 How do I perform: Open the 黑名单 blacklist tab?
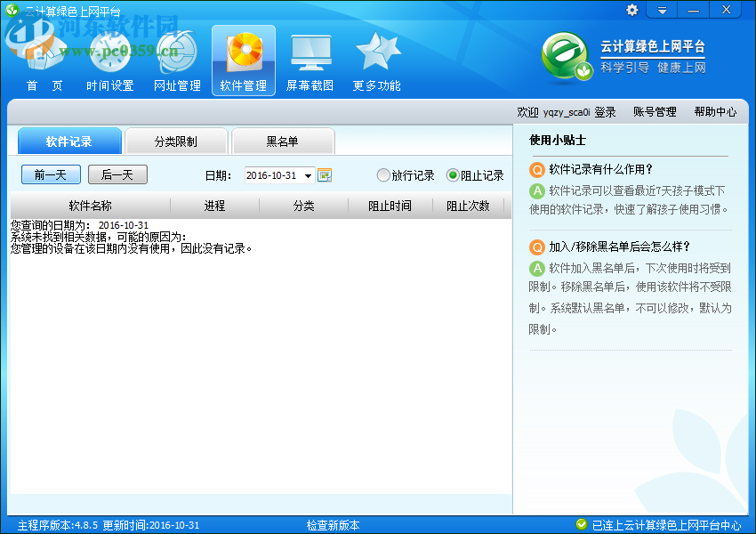pos(283,141)
